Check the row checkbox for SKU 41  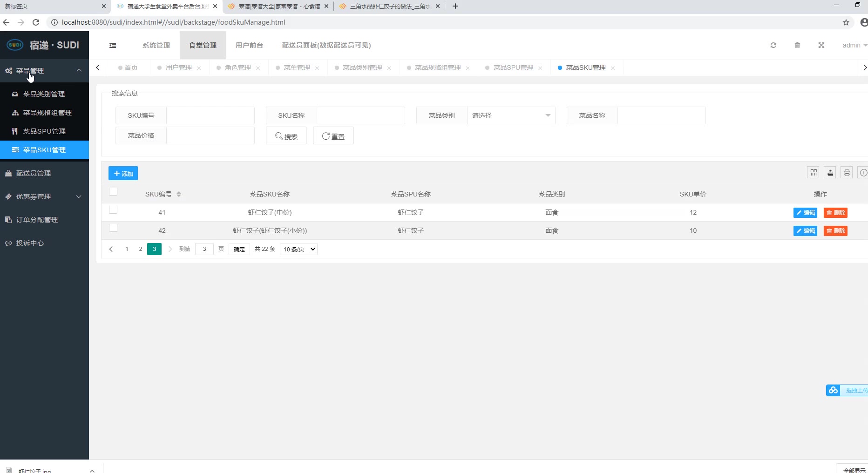[113, 209]
